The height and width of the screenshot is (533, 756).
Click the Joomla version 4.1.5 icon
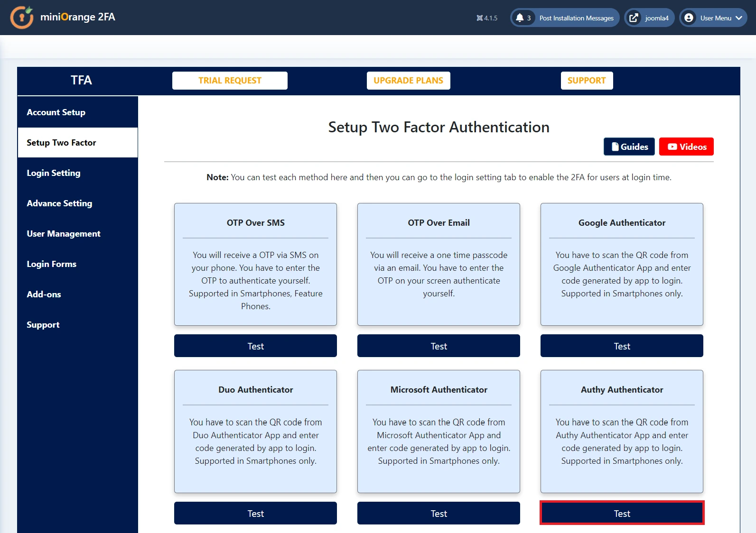pyautogui.click(x=479, y=18)
